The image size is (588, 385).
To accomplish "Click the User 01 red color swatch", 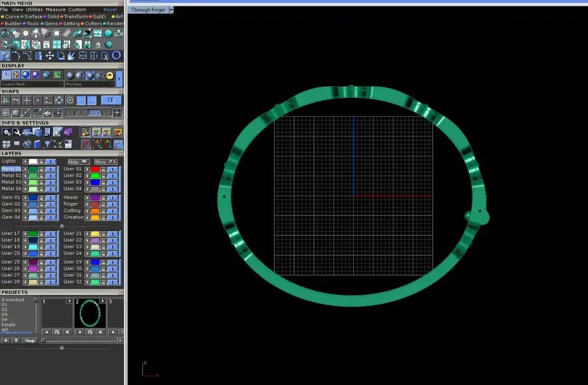I will pos(95,169).
